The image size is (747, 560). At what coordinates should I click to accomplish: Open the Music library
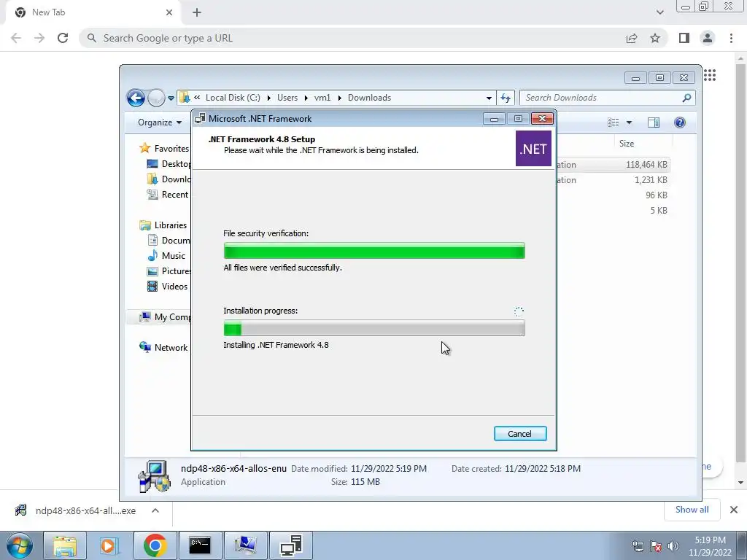(x=166, y=256)
